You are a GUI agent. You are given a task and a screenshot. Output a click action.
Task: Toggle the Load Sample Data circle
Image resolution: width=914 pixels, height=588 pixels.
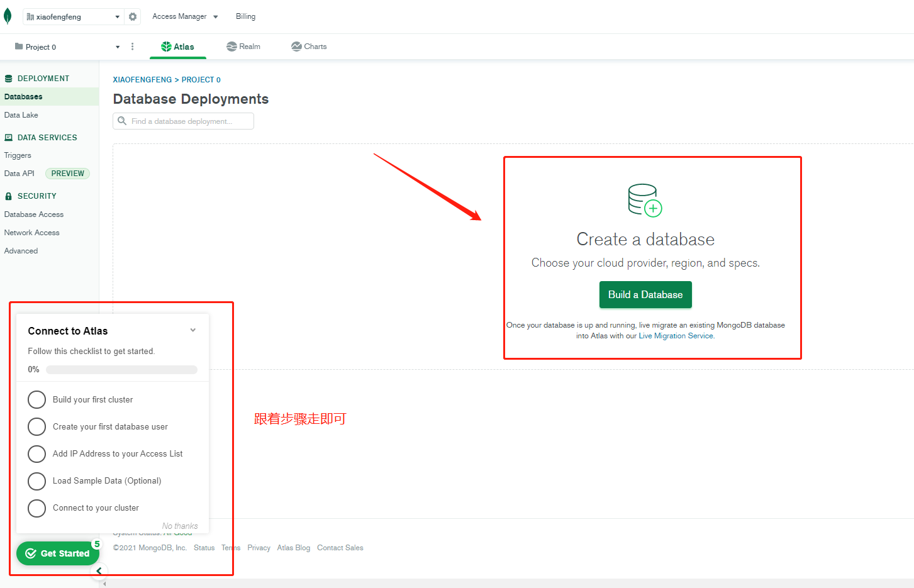point(36,481)
